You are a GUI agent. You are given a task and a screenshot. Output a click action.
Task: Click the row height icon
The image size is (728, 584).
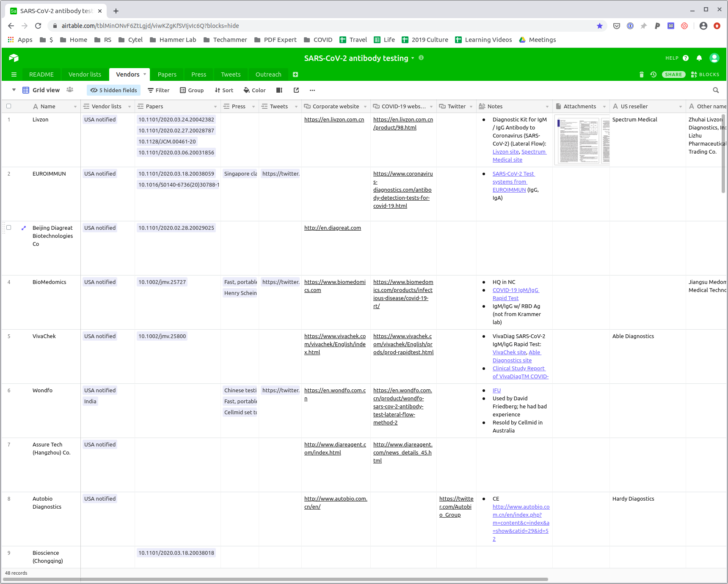[279, 90]
